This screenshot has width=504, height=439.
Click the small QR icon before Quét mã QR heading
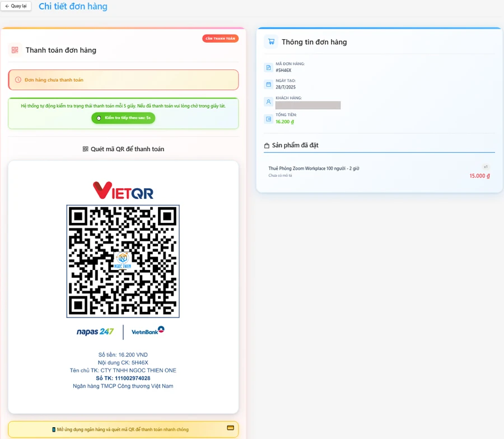(85, 149)
